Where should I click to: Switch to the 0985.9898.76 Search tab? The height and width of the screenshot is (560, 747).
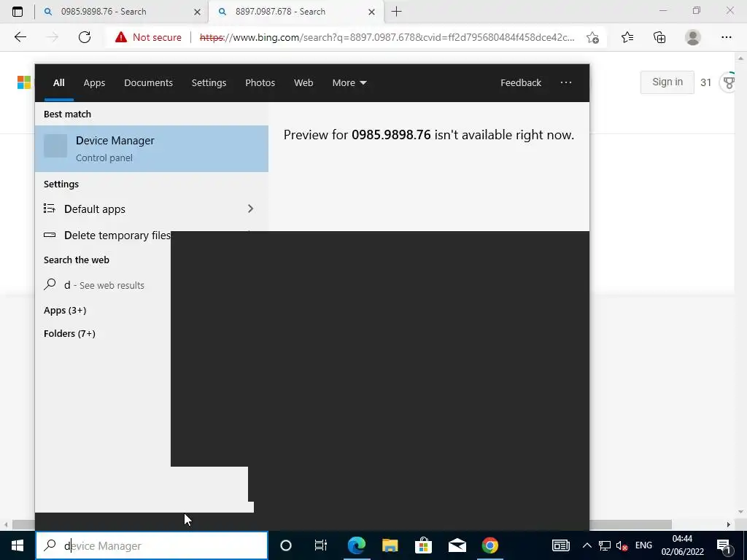click(122, 12)
